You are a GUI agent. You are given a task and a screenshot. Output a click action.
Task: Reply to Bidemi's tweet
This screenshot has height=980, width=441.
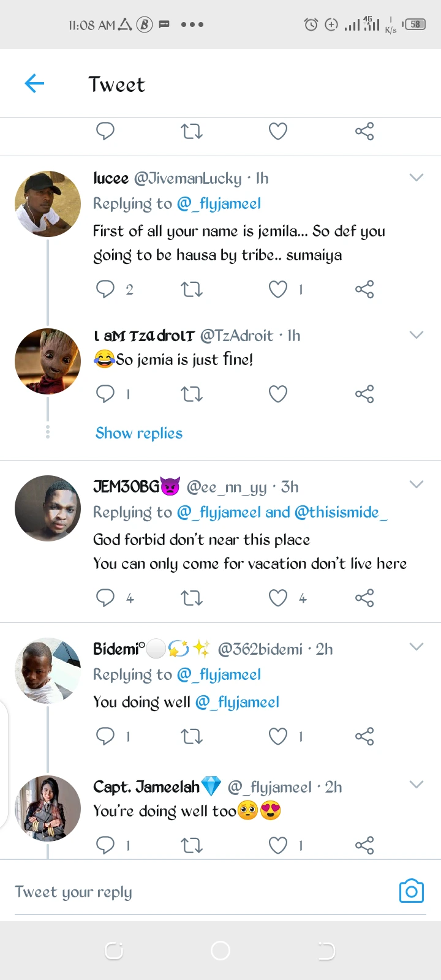point(105,736)
